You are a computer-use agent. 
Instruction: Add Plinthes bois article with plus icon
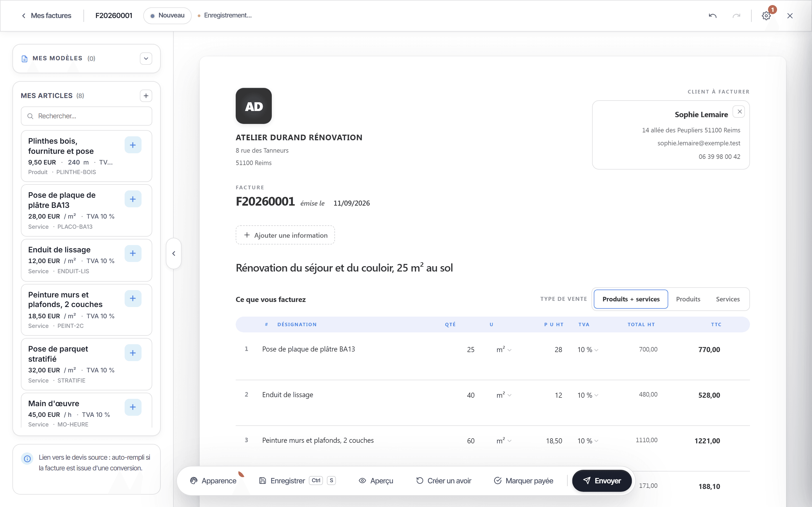pyautogui.click(x=133, y=145)
